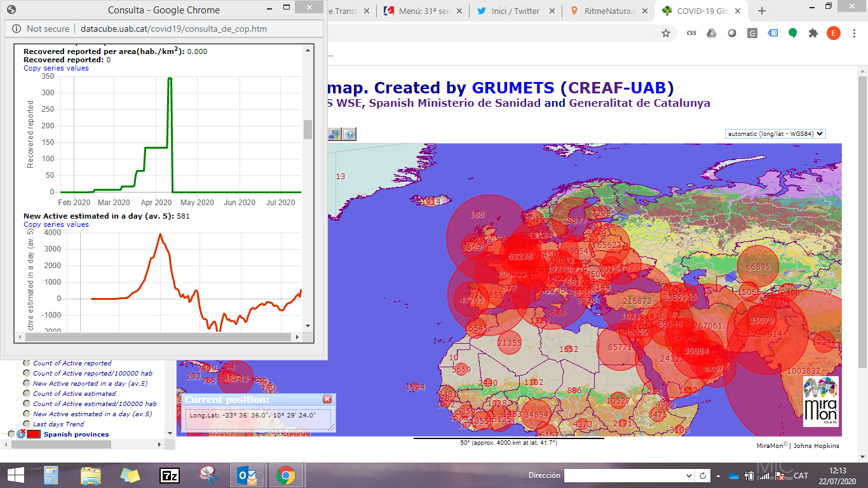
Task: Click the print/export map icon above the map
Action: (333, 134)
